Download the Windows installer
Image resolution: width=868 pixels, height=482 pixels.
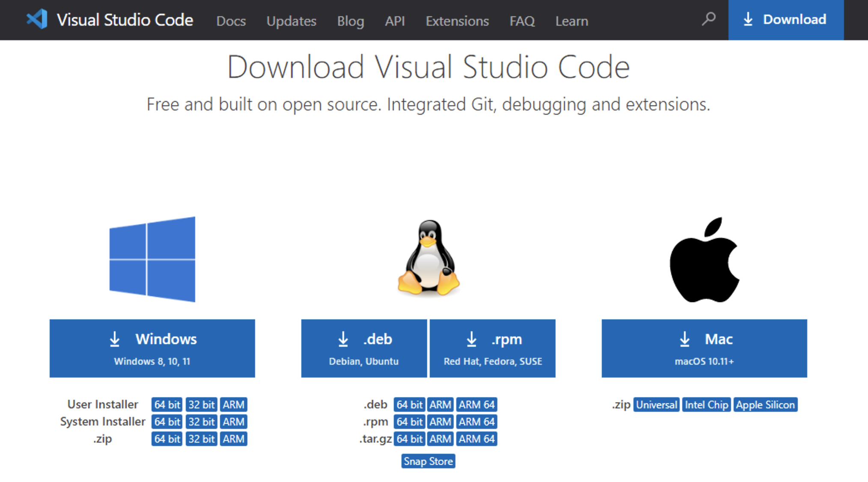[152, 348]
